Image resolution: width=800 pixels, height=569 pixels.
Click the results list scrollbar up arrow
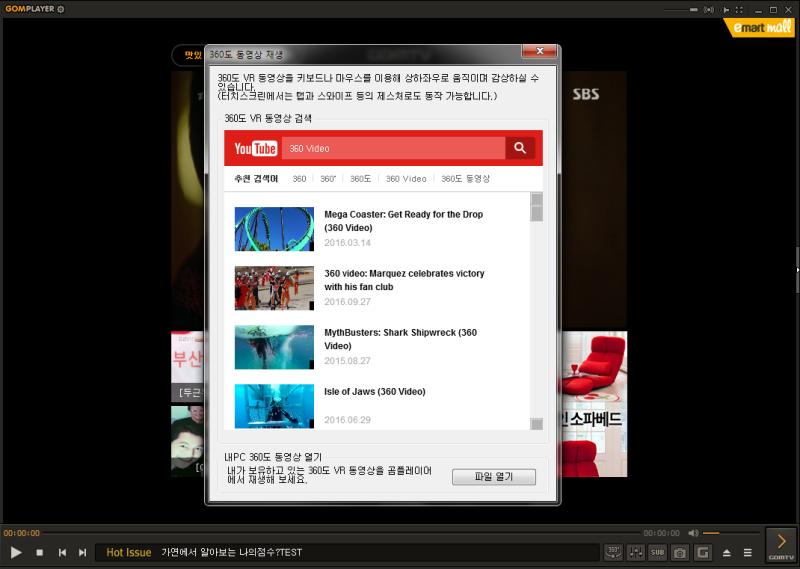tap(536, 199)
